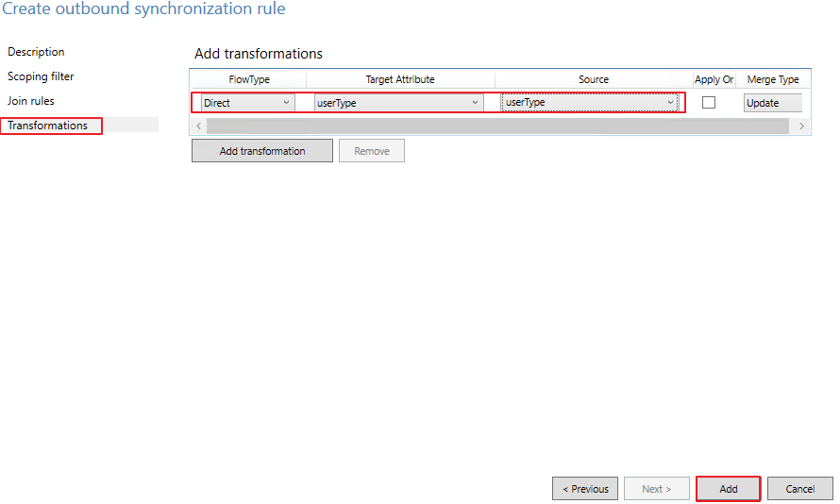
Task: Click the left arrow of horizontal scrollbar
Action: tap(199, 126)
